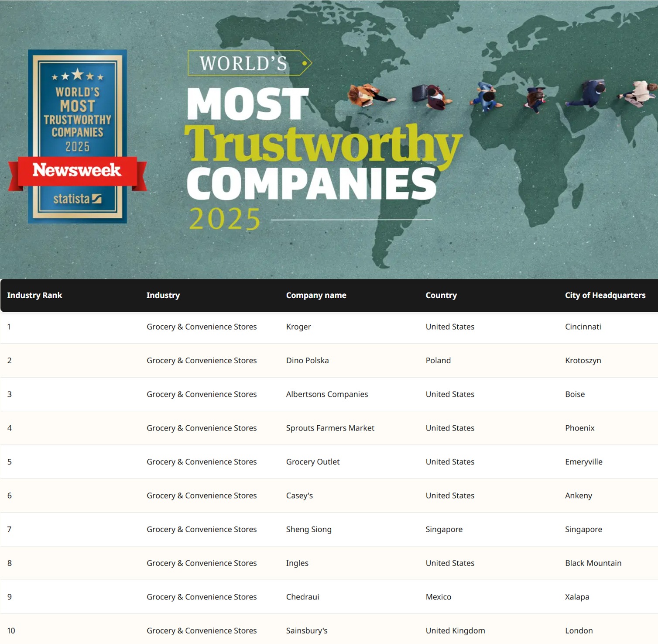The image size is (658, 644).
Task: Click the Statista logo on badge
Action: click(77, 199)
